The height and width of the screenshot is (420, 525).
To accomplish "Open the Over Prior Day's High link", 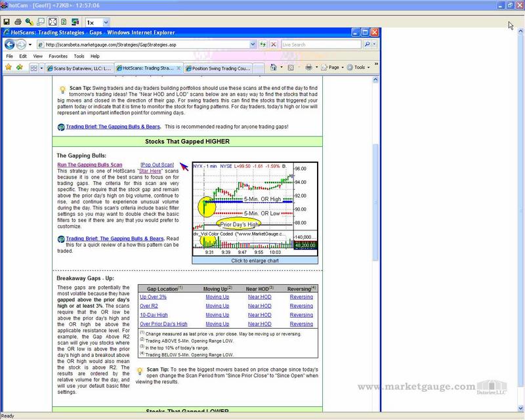I will point(163,324).
